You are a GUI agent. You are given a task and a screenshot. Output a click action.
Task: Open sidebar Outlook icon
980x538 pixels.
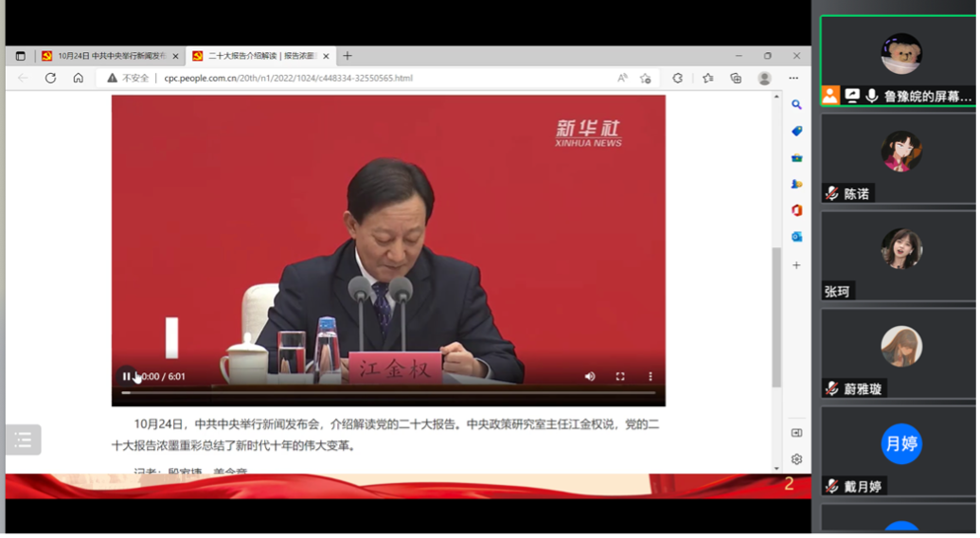(799, 238)
